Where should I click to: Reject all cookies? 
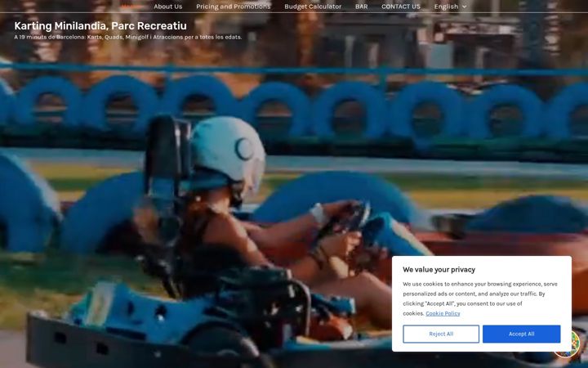click(441, 334)
